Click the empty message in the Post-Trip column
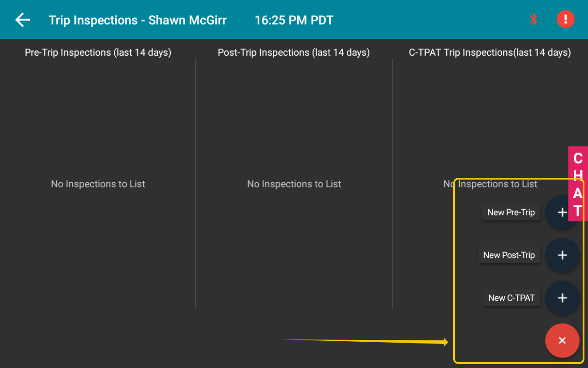 294,184
